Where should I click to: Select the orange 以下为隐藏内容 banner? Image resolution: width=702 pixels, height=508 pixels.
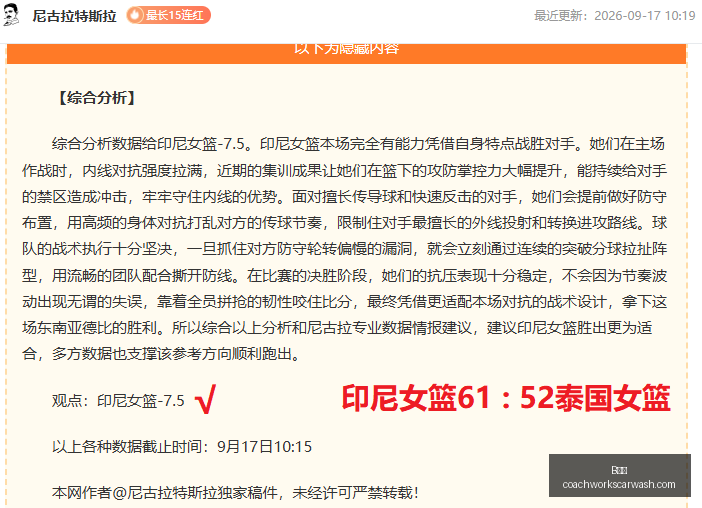[x=346, y=53]
